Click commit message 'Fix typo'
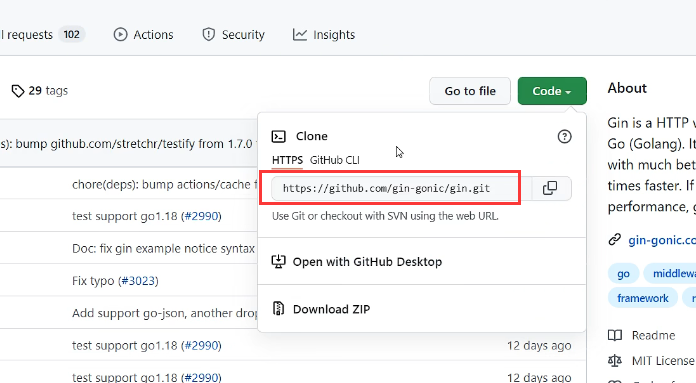Image resolution: width=696 pixels, height=383 pixels. click(93, 281)
